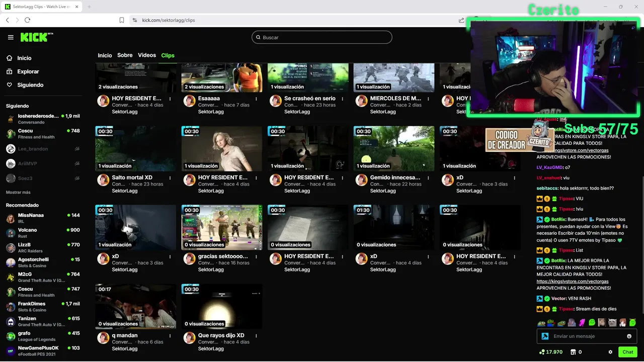
Task: Go back in browser history
Action: tap(8, 20)
